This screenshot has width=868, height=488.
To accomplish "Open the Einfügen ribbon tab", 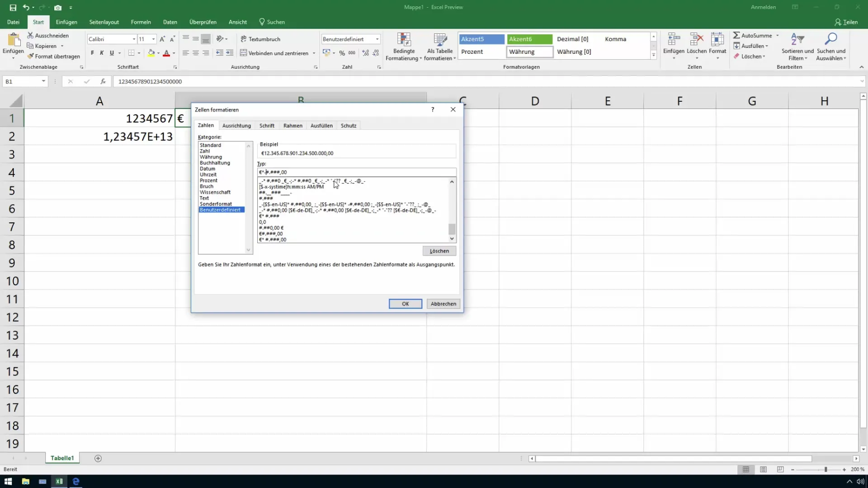I will pyautogui.click(x=66, y=22).
